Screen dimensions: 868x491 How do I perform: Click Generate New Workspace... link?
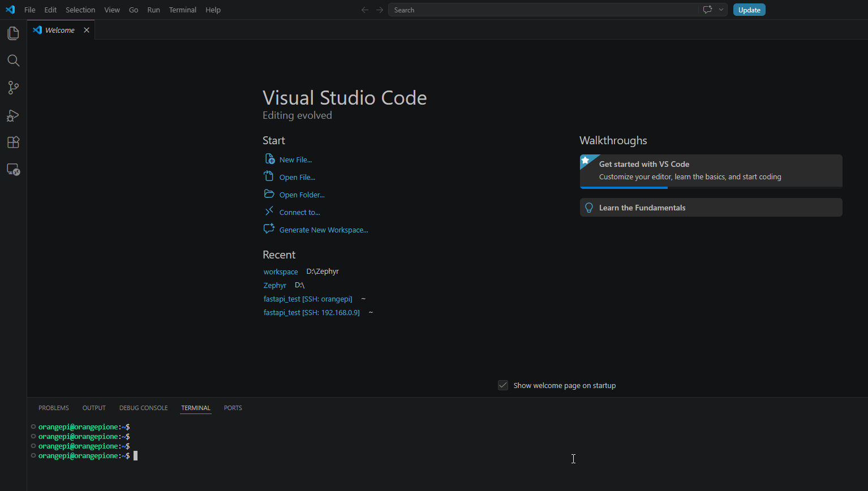(324, 230)
